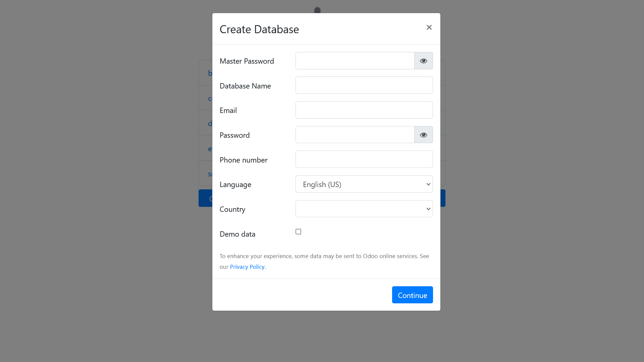Close the Create Database dialog
Screen dimensions: 644x362
[429, 27]
